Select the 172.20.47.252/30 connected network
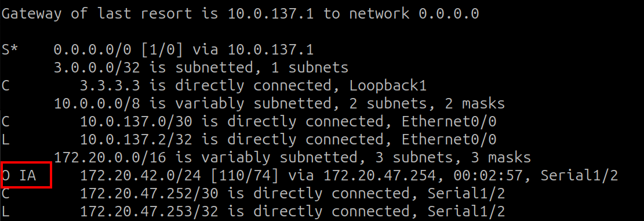 pyautogui.click(x=149, y=194)
